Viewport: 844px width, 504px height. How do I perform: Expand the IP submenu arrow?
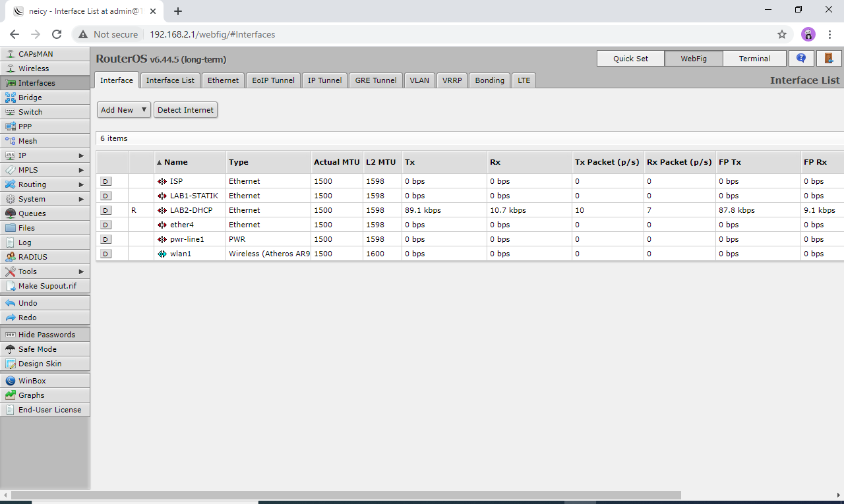[81, 155]
